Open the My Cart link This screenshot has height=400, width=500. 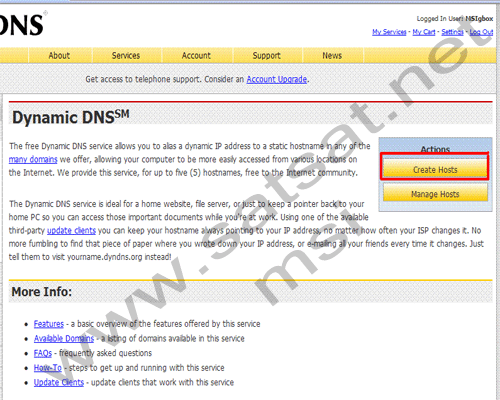[424, 32]
